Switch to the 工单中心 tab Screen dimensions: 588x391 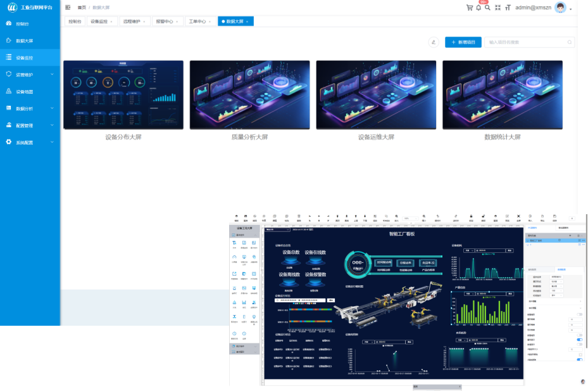(x=200, y=22)
